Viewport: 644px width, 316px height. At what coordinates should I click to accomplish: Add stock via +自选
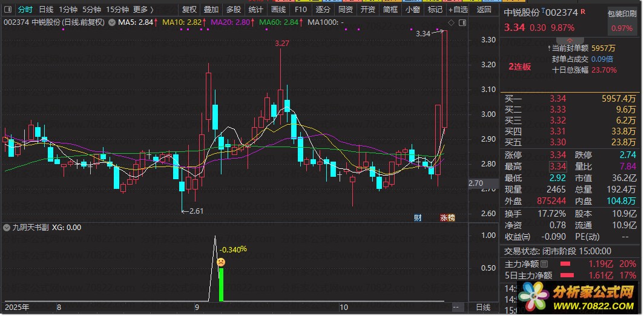point(458,10)
